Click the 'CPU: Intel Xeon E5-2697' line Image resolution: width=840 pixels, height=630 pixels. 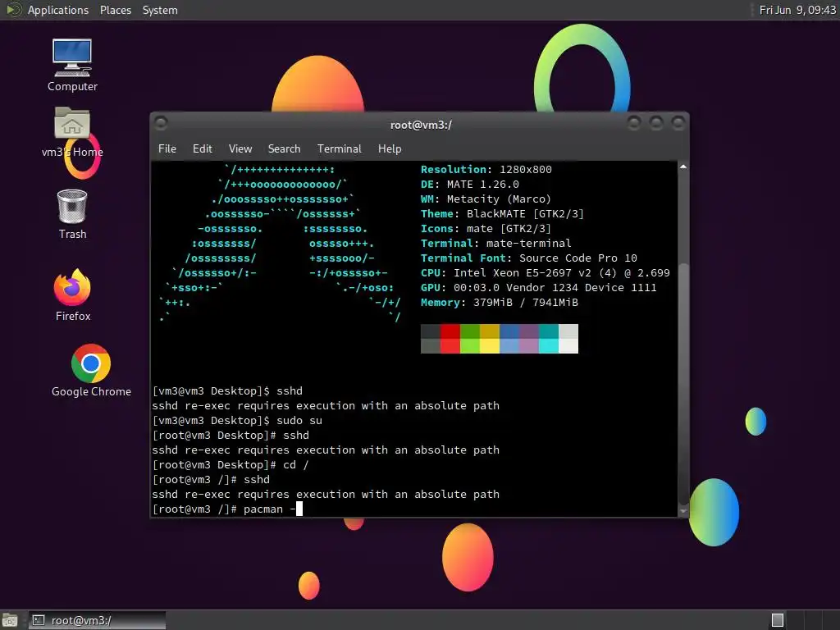(x=546, y=272)
